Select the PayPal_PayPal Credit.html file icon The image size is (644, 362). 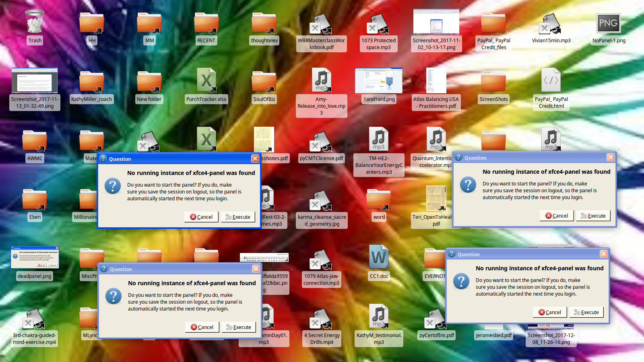[x=551, y=81]
